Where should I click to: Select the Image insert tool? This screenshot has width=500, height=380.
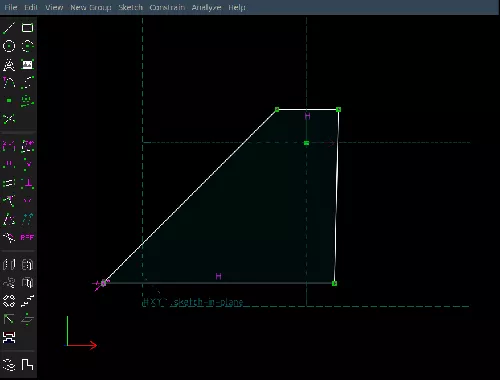click(x=27, y=64)
